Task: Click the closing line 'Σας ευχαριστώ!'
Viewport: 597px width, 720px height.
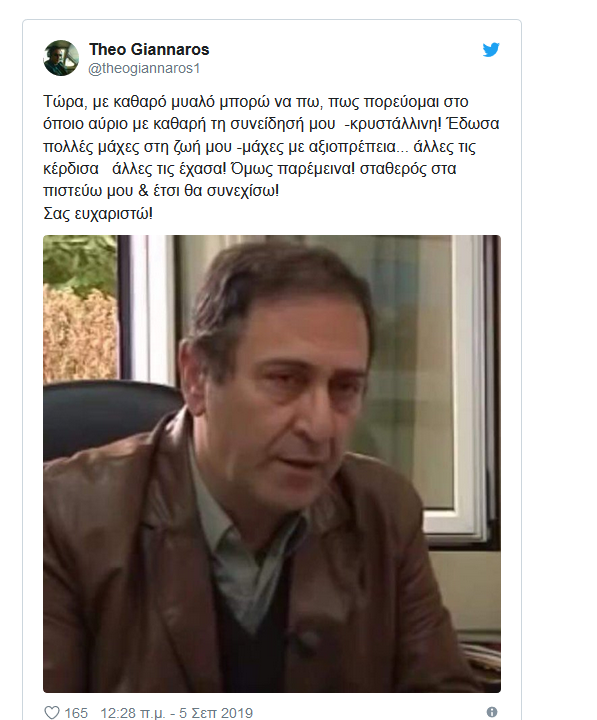Action: (x=98, y=214)
